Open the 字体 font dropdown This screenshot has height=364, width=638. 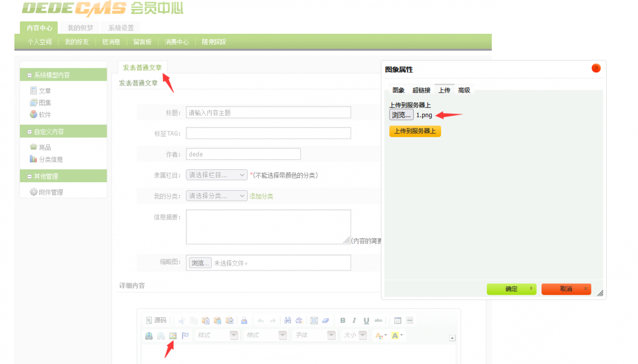(315, 336)
